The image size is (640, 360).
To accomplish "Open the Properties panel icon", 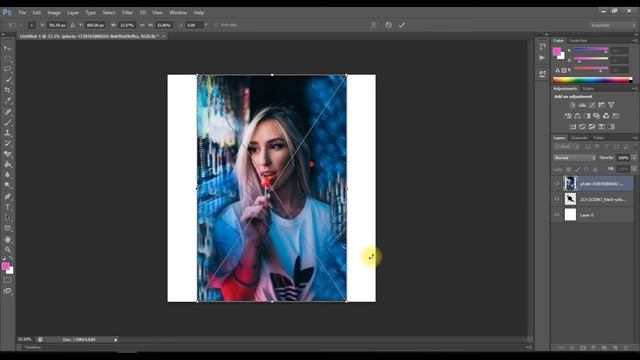I will pyautogui.click(x=542, y=74).
